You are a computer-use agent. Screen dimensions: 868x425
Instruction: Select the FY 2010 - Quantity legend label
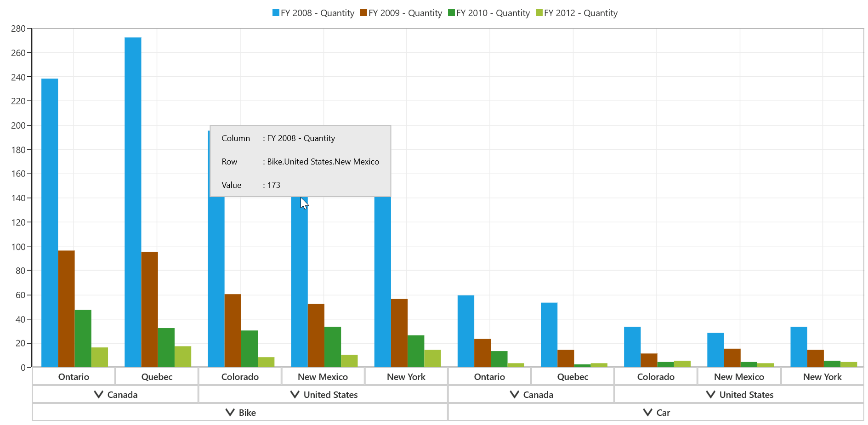pos(493,13)
